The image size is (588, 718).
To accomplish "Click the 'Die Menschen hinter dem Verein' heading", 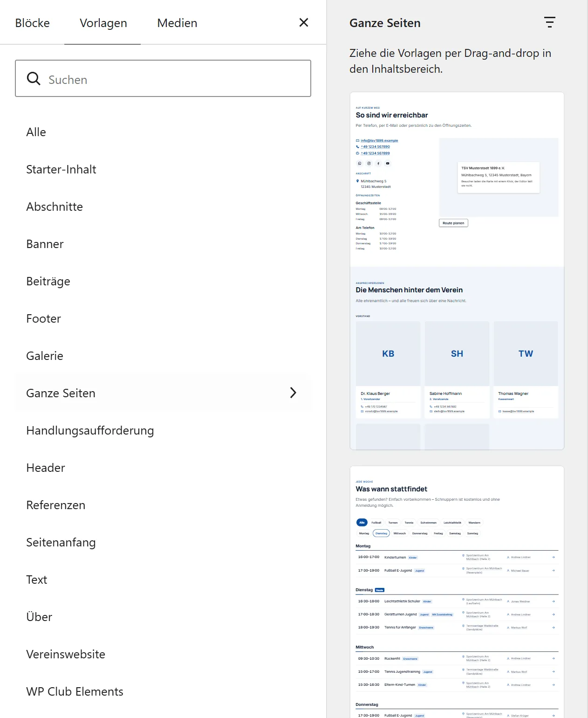I will (409, 290).
